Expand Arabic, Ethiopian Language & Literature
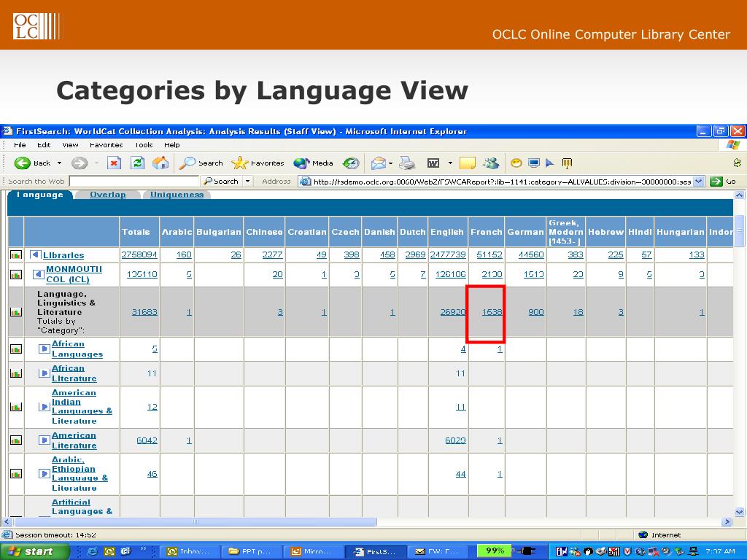 [x=44, y=473]
